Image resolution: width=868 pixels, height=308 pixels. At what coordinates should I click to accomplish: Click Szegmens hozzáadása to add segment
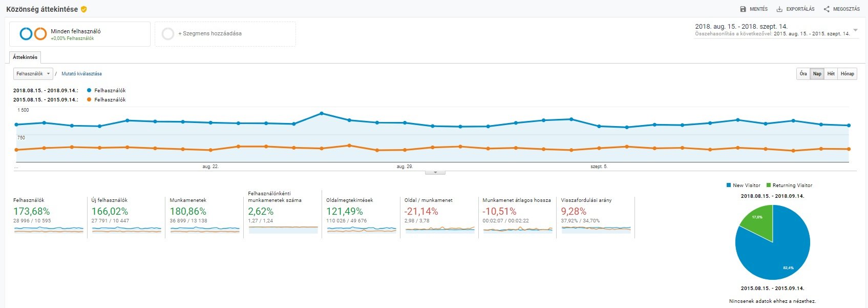pos(210,34)
